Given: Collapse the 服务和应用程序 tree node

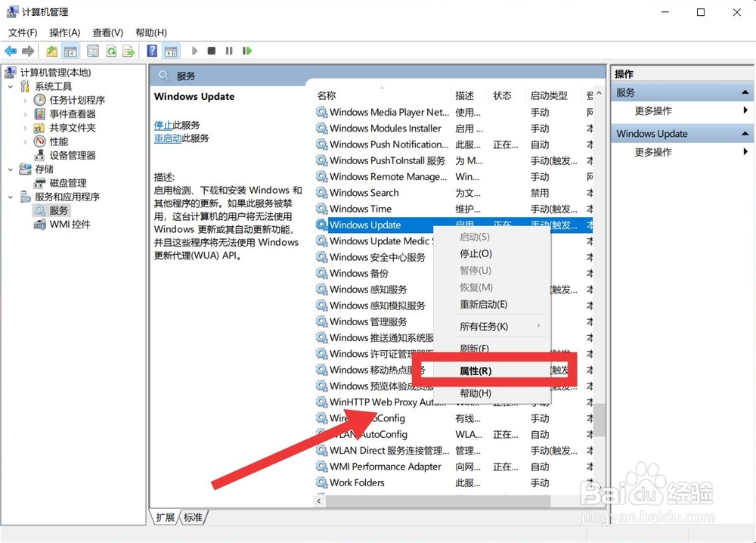Looking at the screenshot, I should (11, 197).
